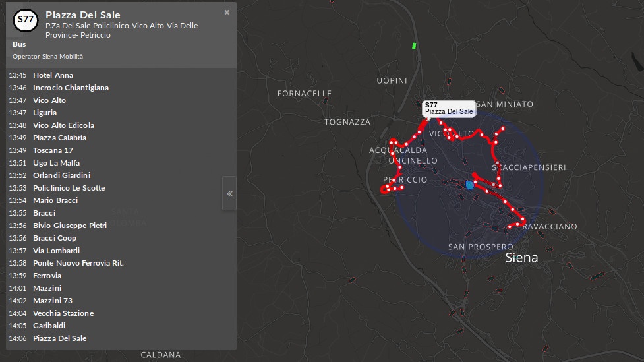Select the Piazza Calabria stop

pyautogui.click(x=59, y=138)
